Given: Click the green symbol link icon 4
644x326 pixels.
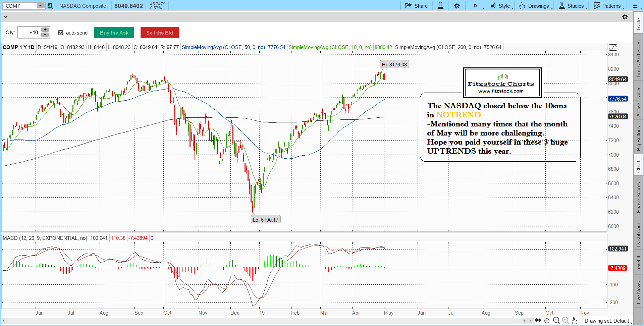Looking at the screenshot, I should tap(50, 6).
